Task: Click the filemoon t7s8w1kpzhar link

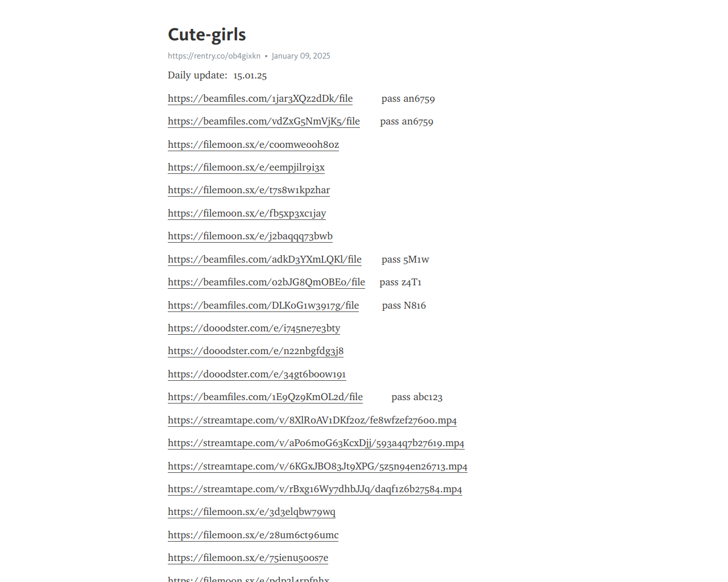Action: pyautogui.click(x=249, y=190)
